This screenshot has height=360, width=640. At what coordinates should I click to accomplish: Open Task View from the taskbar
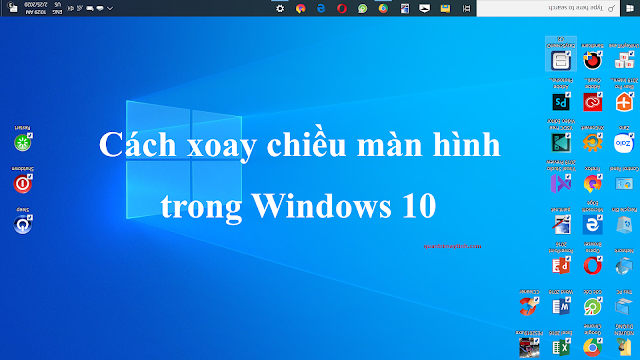click(467, 8)
